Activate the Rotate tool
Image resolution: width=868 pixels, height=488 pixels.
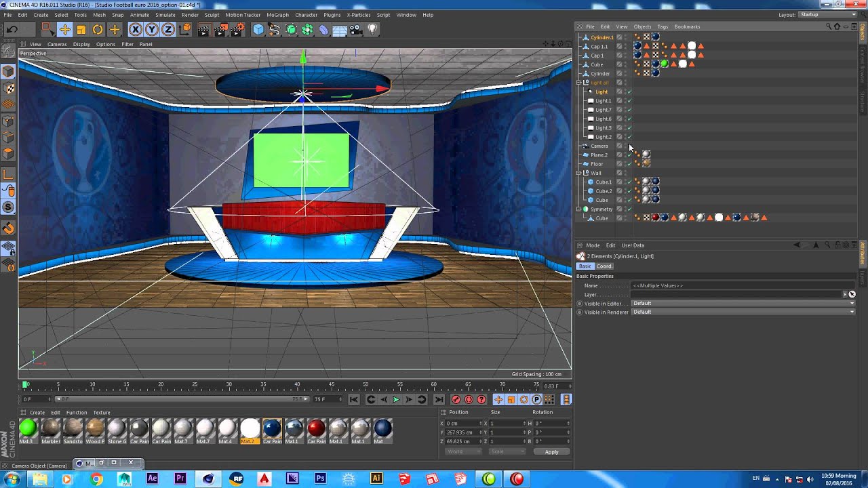point(98,29)
